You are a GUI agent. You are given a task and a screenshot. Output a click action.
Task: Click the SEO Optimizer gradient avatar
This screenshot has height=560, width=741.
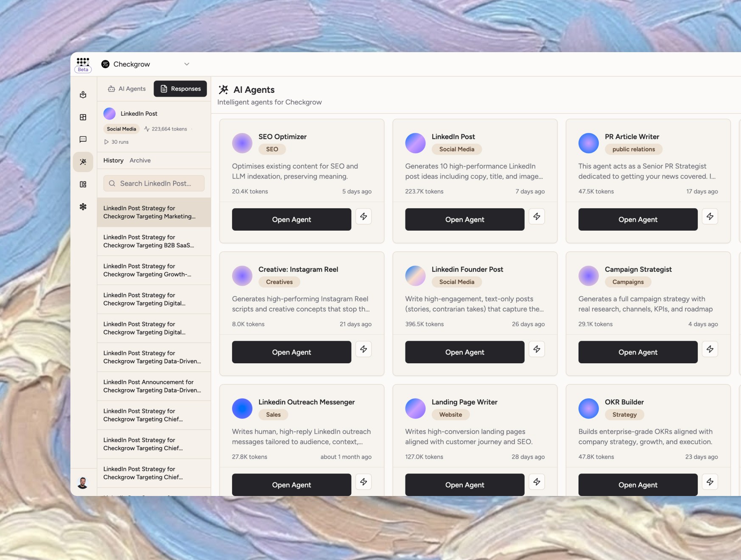pos(242,143)
